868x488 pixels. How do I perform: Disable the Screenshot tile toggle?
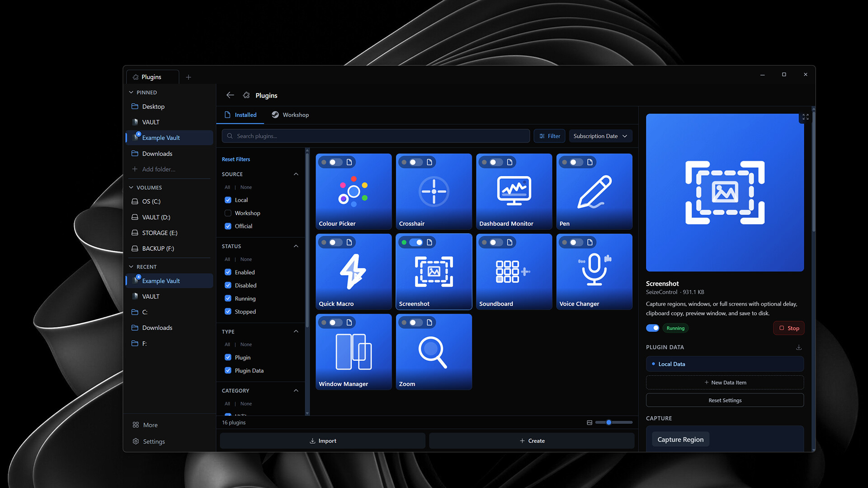click(x=416, y=243)
